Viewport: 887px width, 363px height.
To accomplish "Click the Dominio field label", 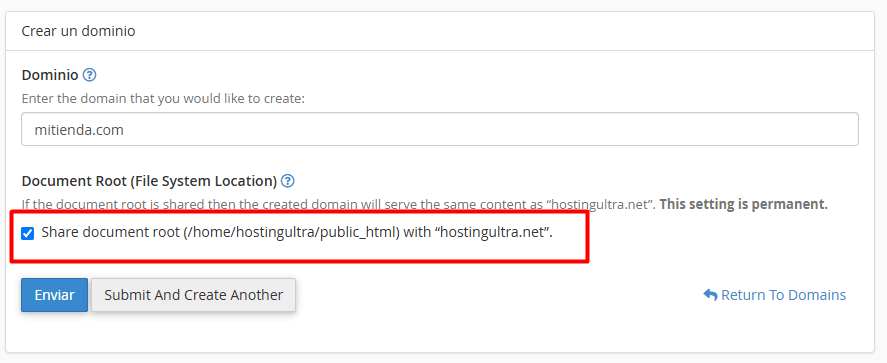I will [50, 75].
